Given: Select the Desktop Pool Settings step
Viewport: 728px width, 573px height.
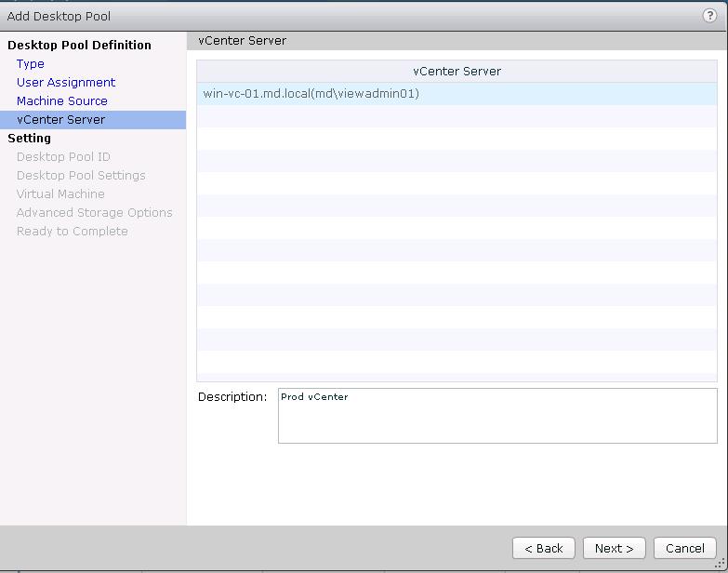Looking at the screenshot, I should [x=81, y=176].
